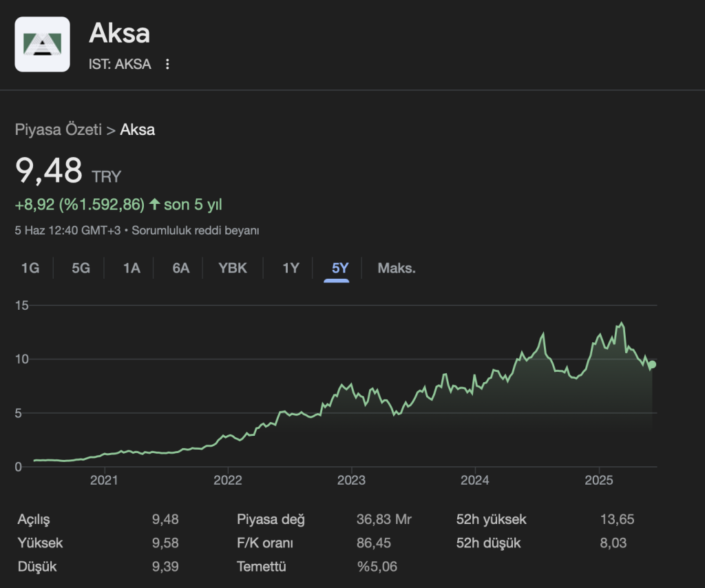This screenshot has height=588, width=705.
Task: Click the Temettü dividend label
Action: coord(261,567)
